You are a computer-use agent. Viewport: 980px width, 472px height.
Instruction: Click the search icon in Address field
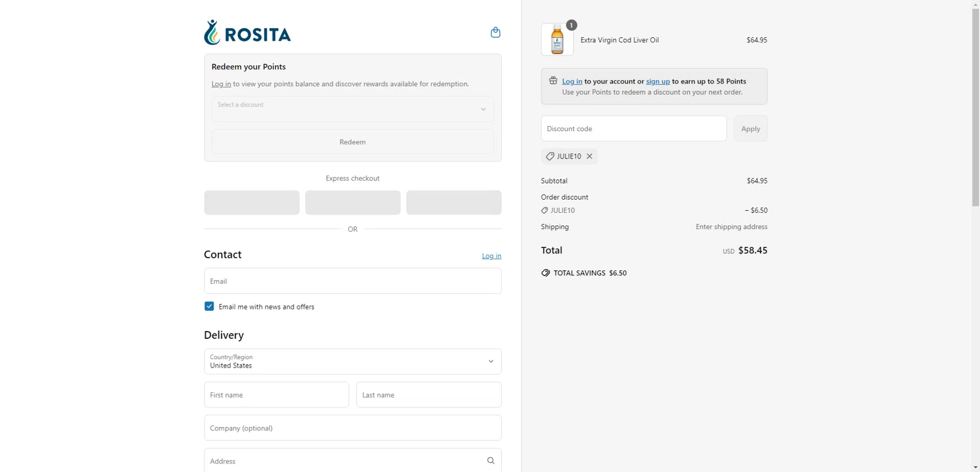491,461
